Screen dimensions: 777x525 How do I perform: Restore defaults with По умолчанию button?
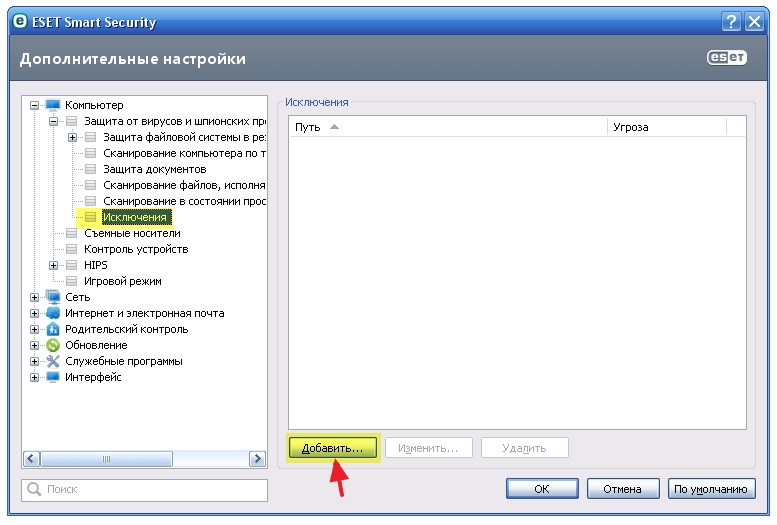point(711,489)
